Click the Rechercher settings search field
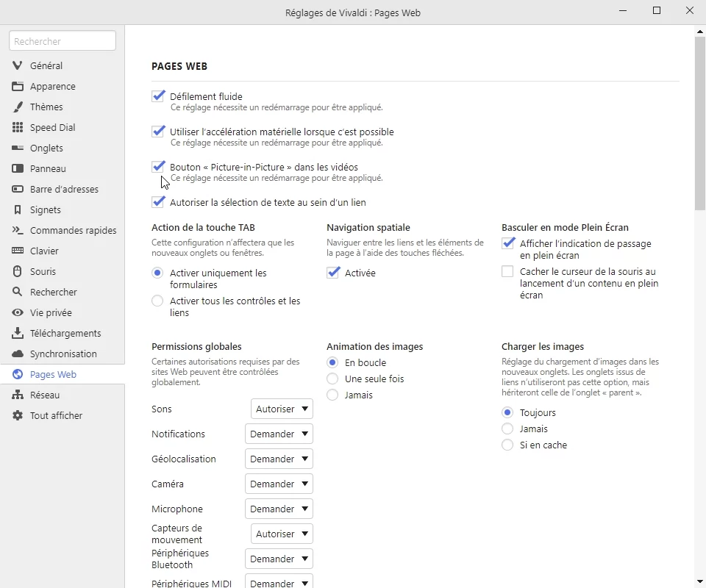The height and width of the screenshot is (588, 706). 63,41
